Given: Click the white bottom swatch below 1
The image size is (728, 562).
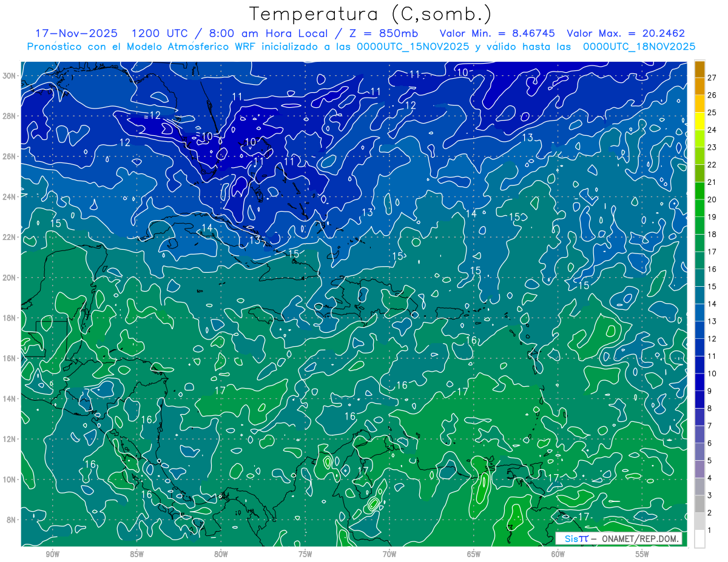Looking at the screenshot, I should click(x=699, y=539).
